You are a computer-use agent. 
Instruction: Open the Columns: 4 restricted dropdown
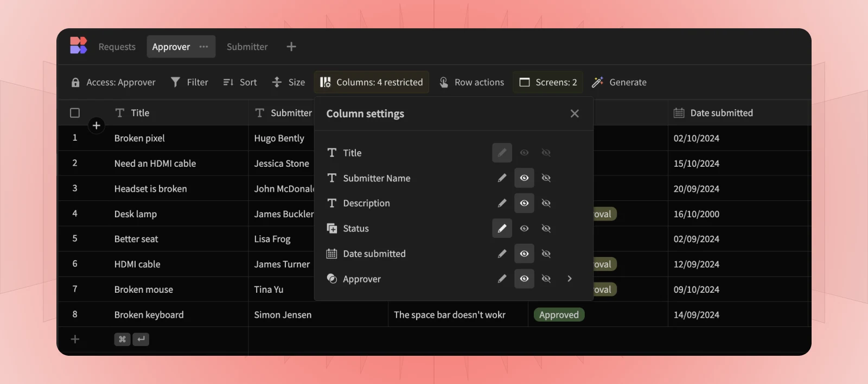click(x=372, y=82)
